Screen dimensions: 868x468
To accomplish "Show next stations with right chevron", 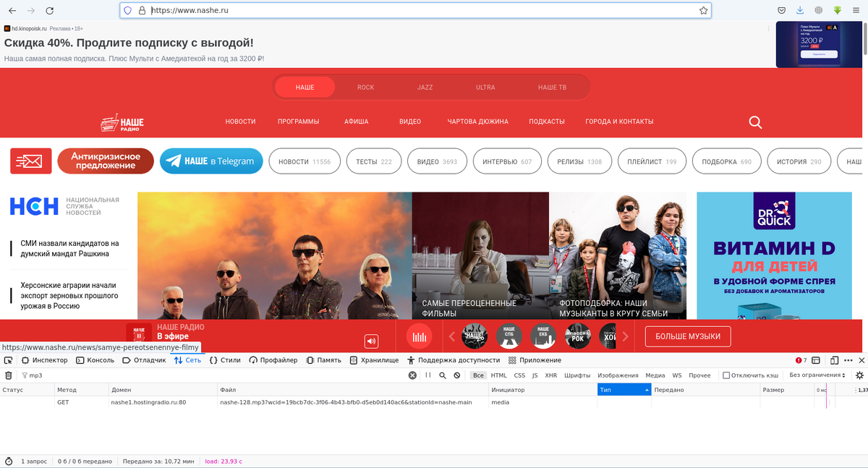I will [626, 336].
